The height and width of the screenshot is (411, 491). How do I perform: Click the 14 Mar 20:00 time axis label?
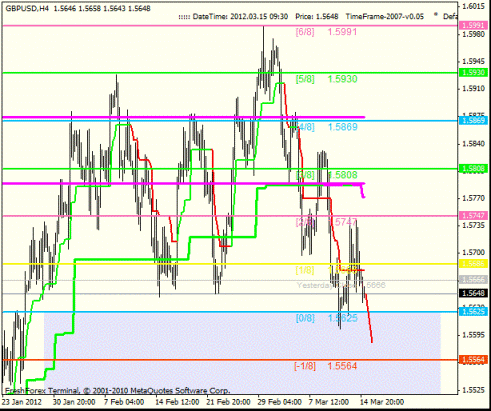pyautogui.click(x=382, y=402)
